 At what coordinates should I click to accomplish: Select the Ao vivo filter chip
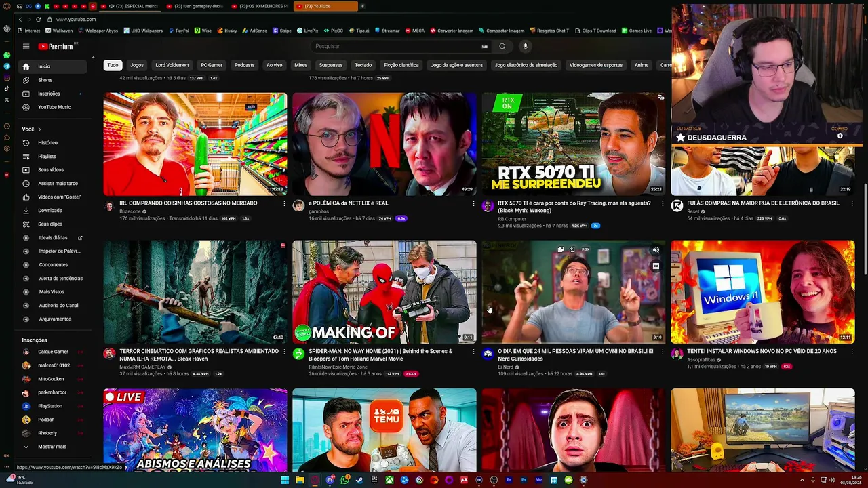pos(275,65)
